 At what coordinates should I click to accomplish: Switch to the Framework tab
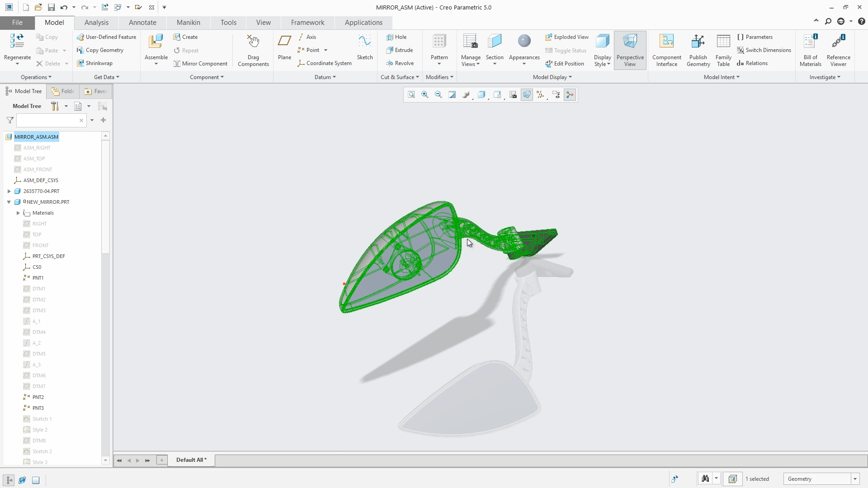[307, 23]
